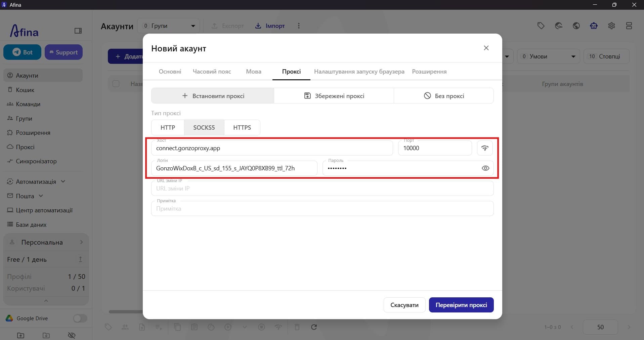Click the clipboard paste icon in bottom toolbar
This screenshot has height=340, width=644.
click(194, 327)
